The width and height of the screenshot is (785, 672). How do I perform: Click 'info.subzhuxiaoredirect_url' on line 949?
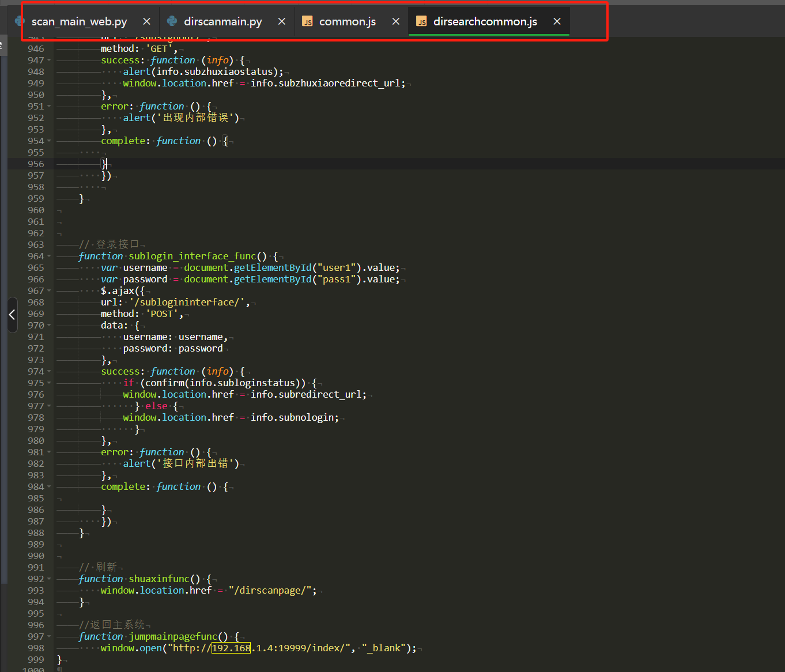point(325,83)
